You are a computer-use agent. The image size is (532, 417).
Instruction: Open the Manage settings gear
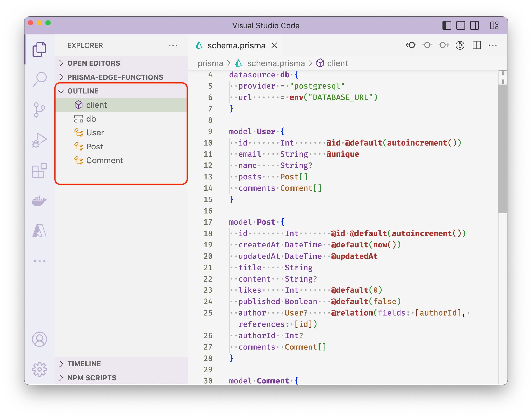coord(39,369)
